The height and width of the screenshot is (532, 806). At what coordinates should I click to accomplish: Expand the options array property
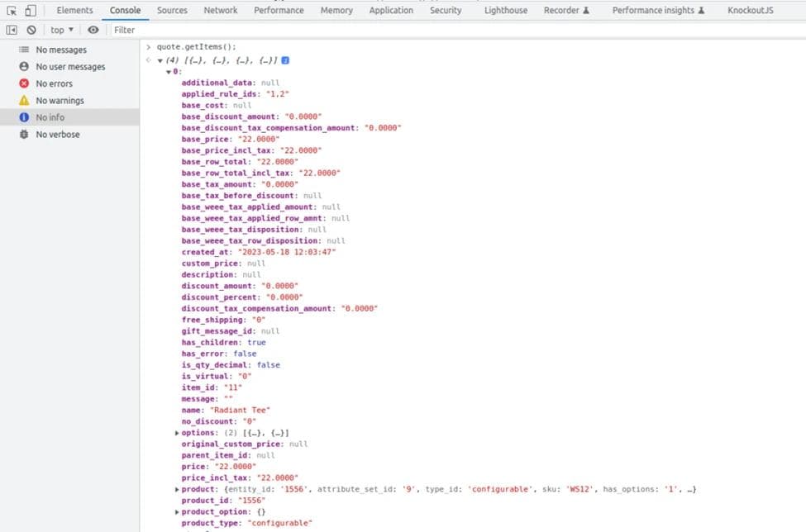(177, 433)
